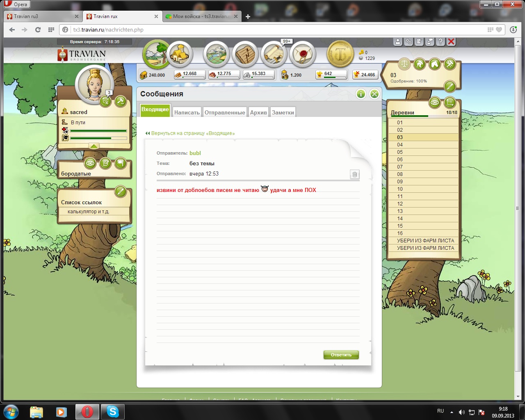
Task: Toggle village coordinates display icon
Action: click(x=450, y=102)
